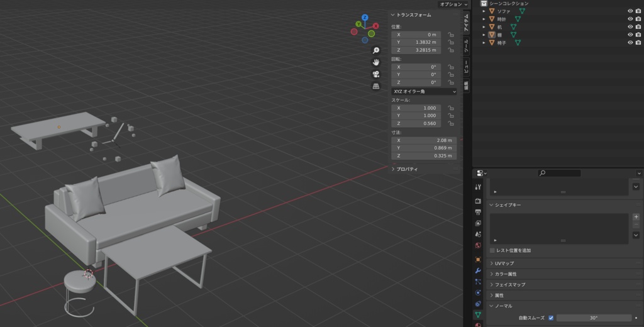This screenshot has width=644, height=327.
Task: Switch perspective/orthographic with the grid icon
Action: coord(375,86)
